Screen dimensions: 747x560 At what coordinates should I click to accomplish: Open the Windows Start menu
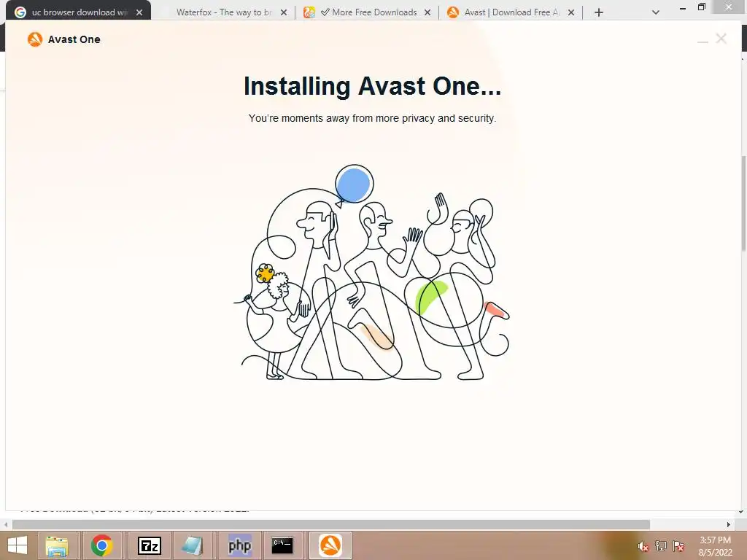pyautogui.click(x=18, y=545)
